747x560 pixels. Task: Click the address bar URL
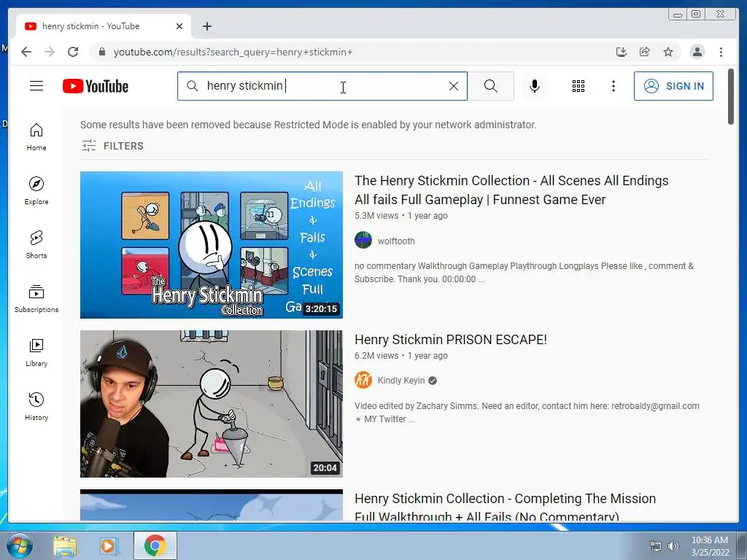[x=233, y=52]
